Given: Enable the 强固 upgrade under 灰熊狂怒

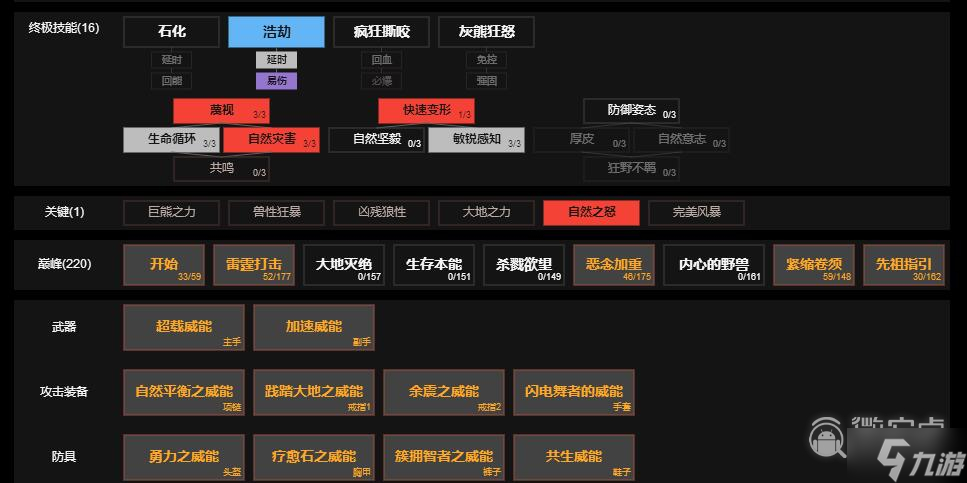Looking at the screenshot, I should pyautogui.click(x=486, y=81).
